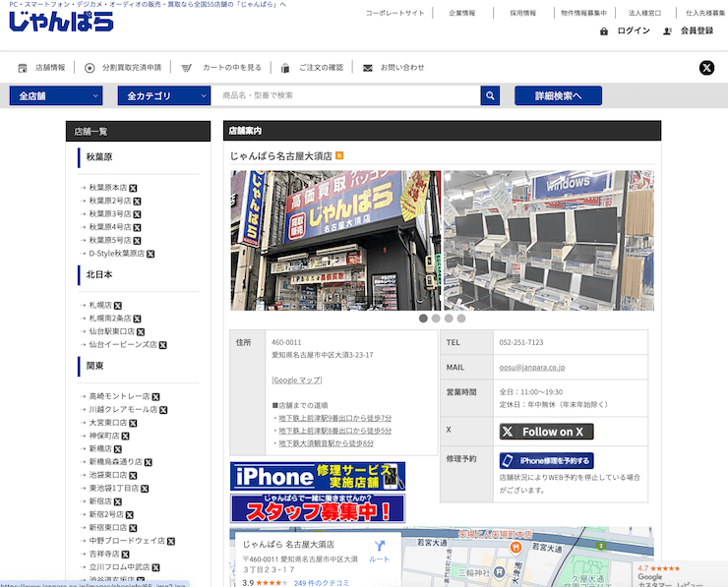This screenshot has width=728, height=587.
Task: Open 秋葉原3号店 store link
Action: [110, 214]
